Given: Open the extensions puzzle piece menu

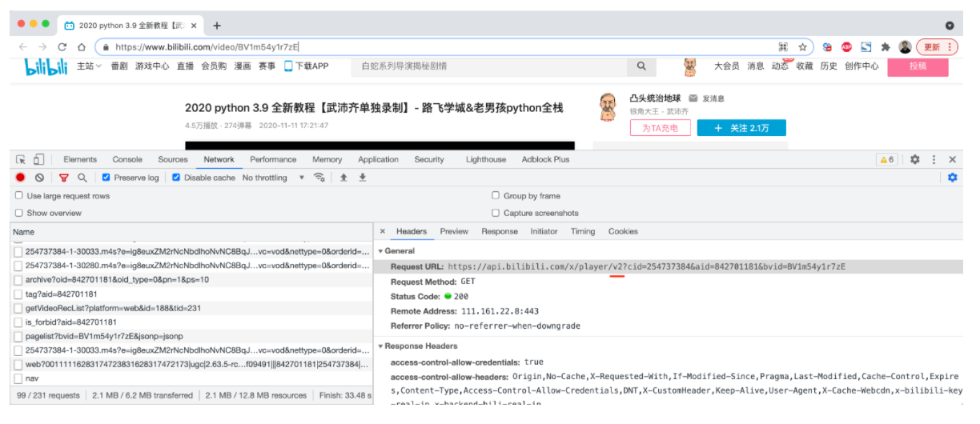Looking at the screenshot, I should [886, 47].
